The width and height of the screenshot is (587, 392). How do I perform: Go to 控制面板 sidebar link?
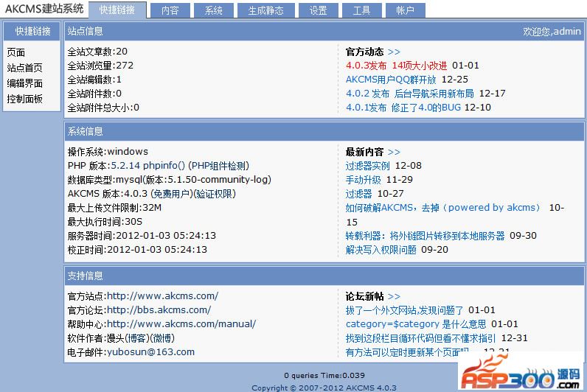tap(25, 99)
